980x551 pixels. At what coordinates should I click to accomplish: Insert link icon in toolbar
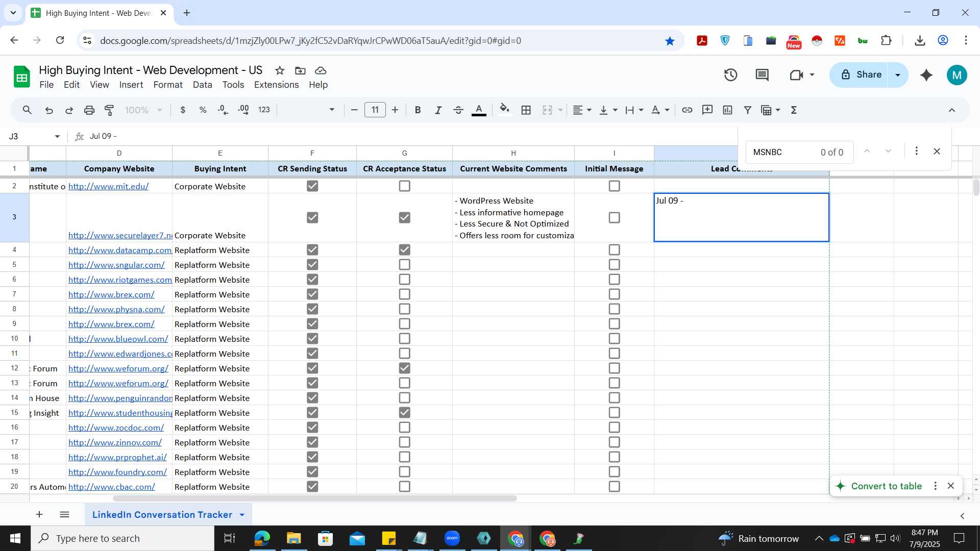tap(687, 110)
